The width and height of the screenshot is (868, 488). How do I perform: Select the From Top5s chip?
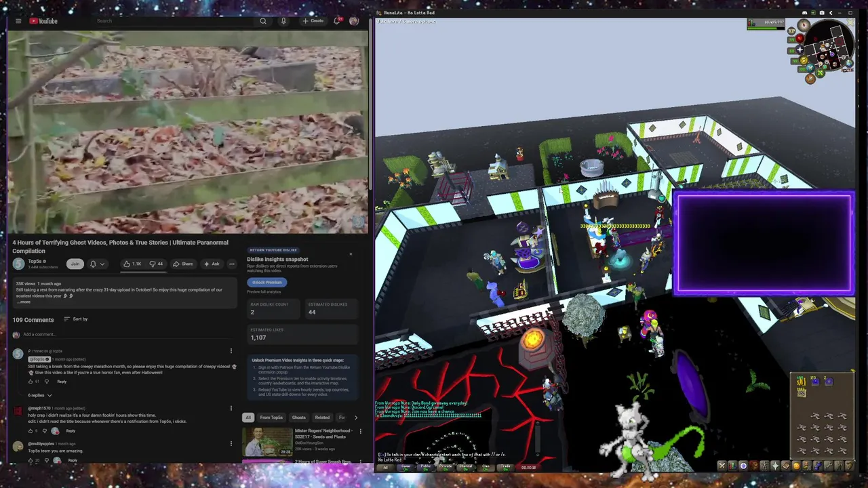(271, 418)
